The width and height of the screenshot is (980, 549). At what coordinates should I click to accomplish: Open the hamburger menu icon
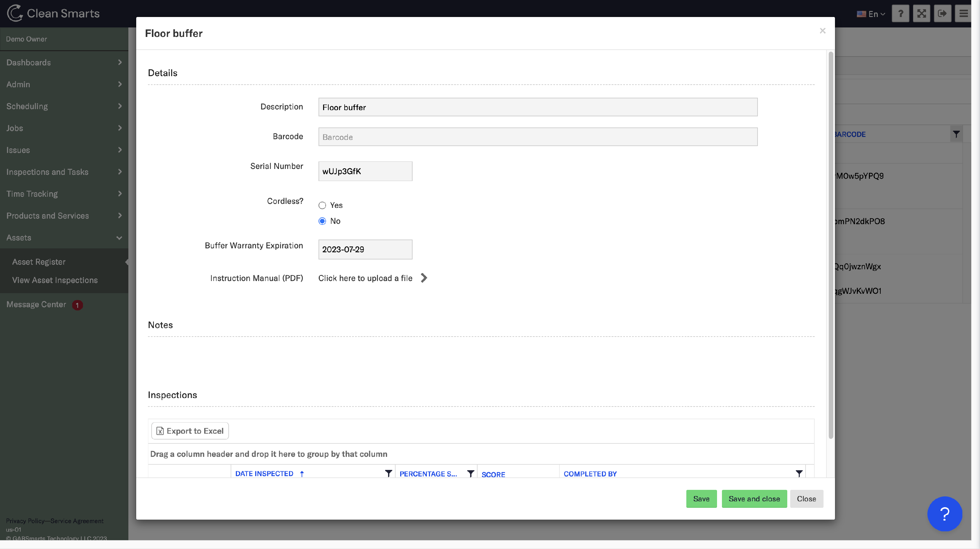pos(963,14)
